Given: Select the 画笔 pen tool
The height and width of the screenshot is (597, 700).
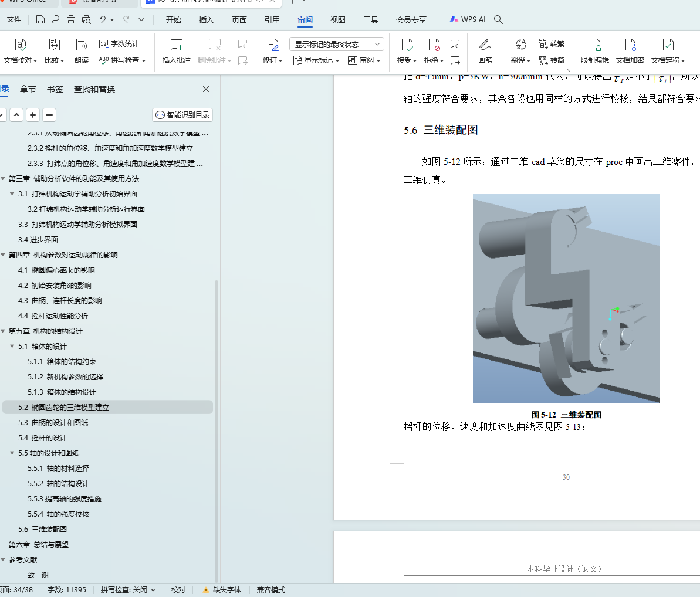Looking at the screenshot, I should coord(485,51).
